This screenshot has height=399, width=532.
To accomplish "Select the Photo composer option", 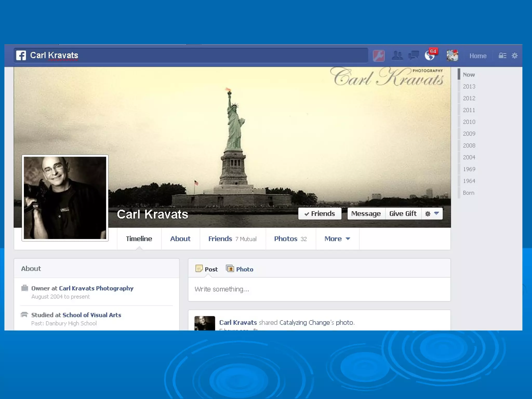I will coord(240,269).
